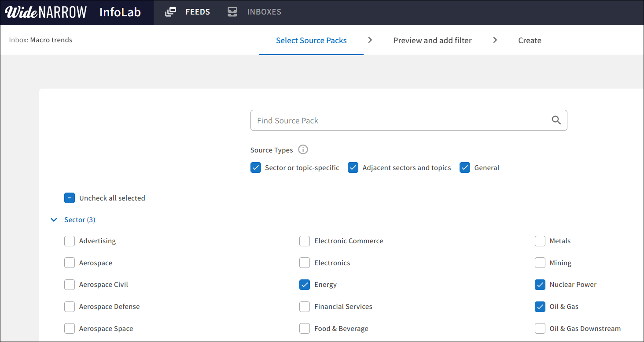Screen dimensions: 644x342
Task: Uncheck the Energy source pack
Action: click(305, 285)
